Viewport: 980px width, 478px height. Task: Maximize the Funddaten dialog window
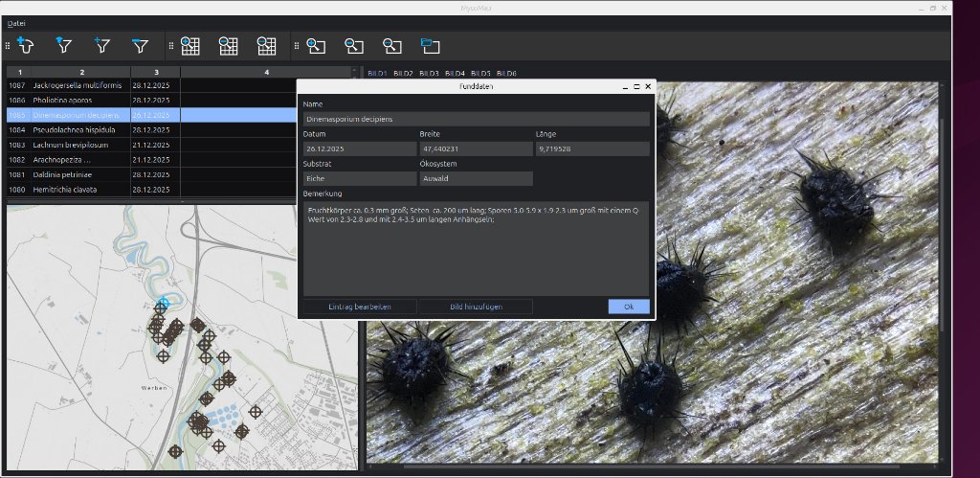pos(636,86)
